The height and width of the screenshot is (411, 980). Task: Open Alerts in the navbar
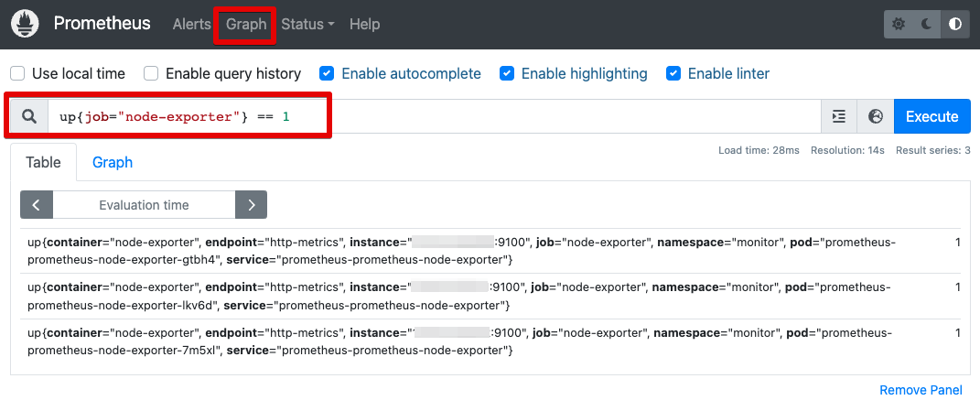pyautogui.click(x=192, y=24)
